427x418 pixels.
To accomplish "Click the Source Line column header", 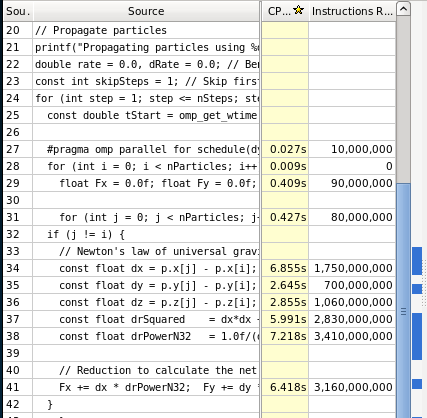I will click(18, 11).
